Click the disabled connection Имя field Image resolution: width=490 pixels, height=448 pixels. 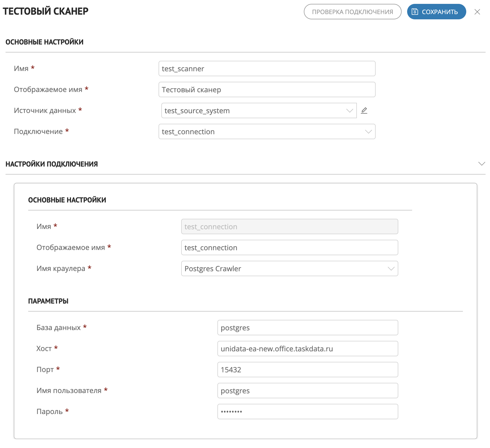pos(289,226)
